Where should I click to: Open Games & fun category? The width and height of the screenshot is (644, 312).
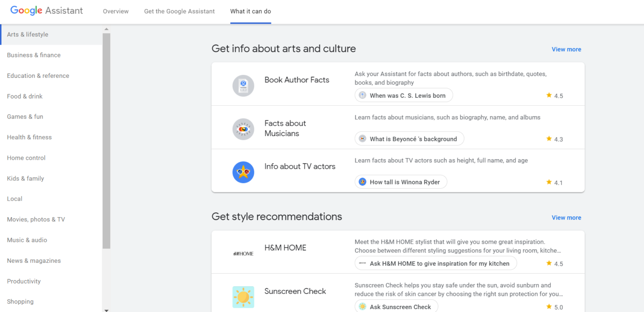pos(25,117)
